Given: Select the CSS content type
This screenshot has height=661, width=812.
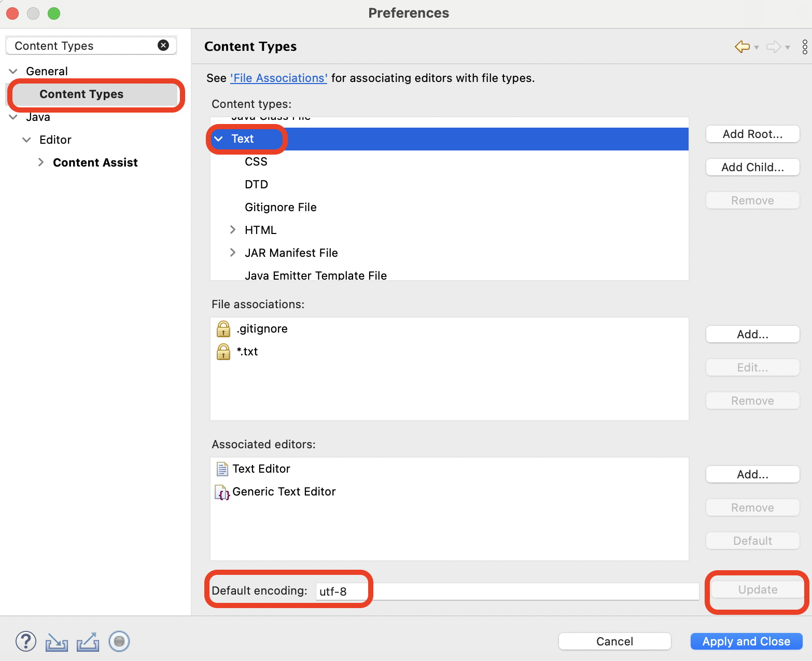Looking at the screenshot, I should (x=256, y=162).
